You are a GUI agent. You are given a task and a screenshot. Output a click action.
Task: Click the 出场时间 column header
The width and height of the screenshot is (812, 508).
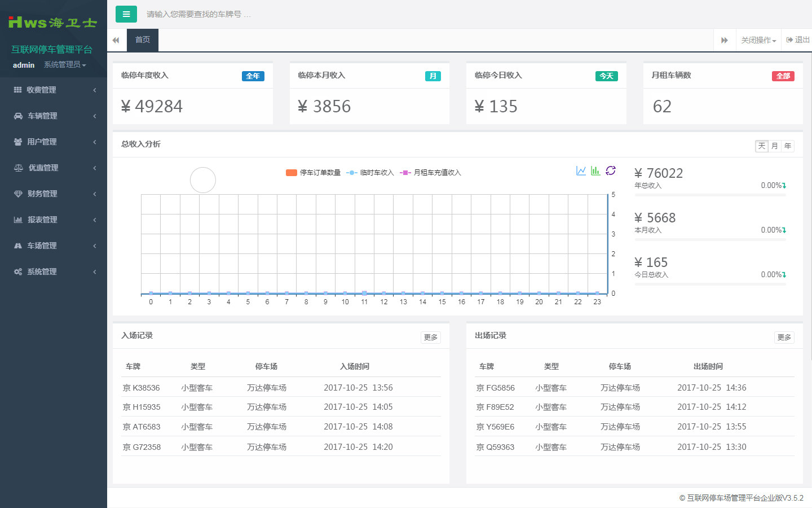(708, 366)
